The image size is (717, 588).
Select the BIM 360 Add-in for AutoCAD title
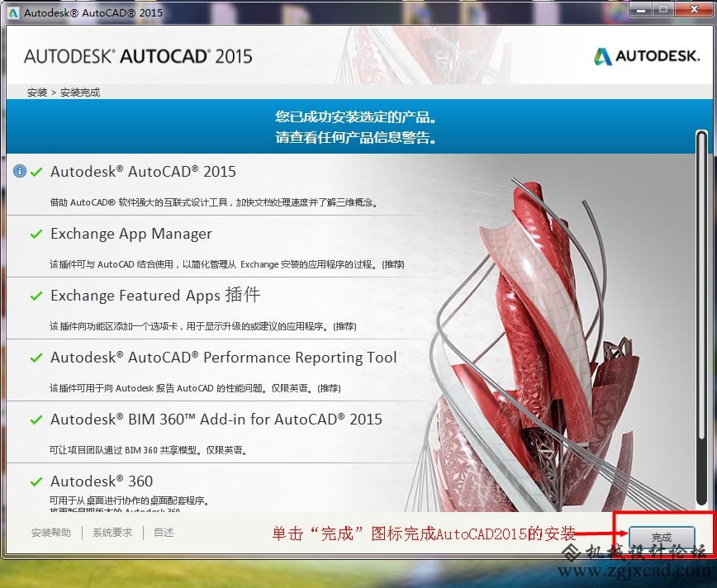[x=216, y=420]
